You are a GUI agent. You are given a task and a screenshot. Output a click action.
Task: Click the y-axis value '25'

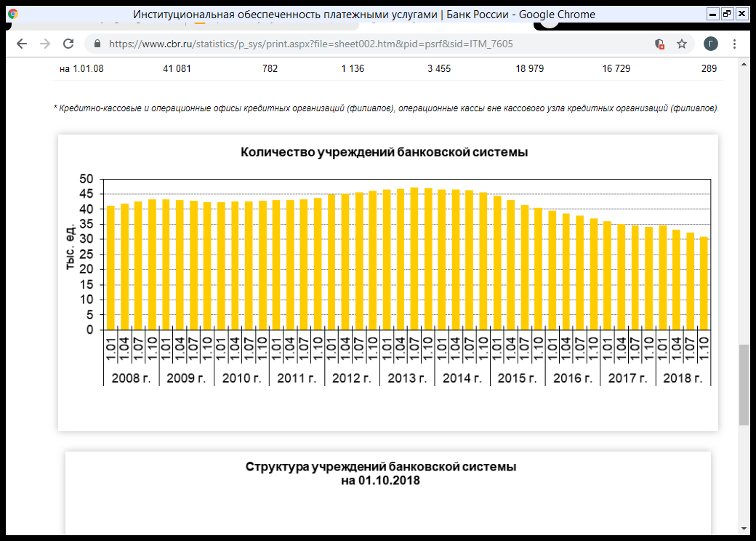(x=87, y=255)
